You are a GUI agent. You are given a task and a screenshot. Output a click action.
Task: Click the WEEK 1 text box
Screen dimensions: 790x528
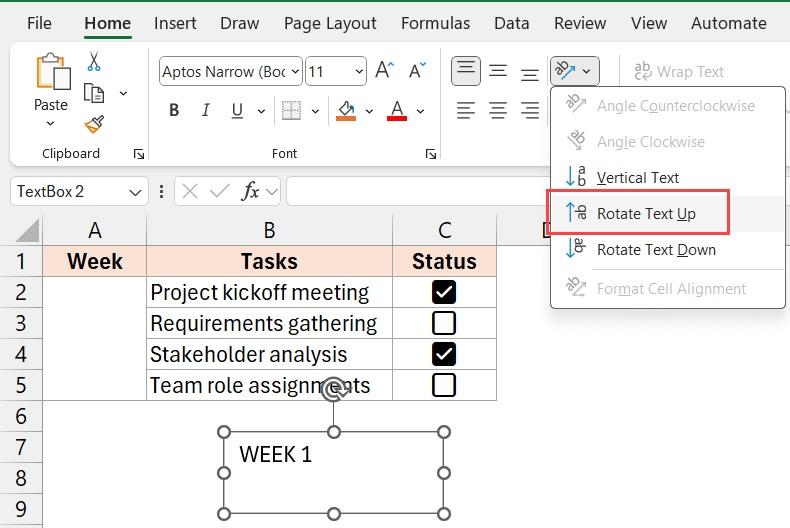[333, 472]
